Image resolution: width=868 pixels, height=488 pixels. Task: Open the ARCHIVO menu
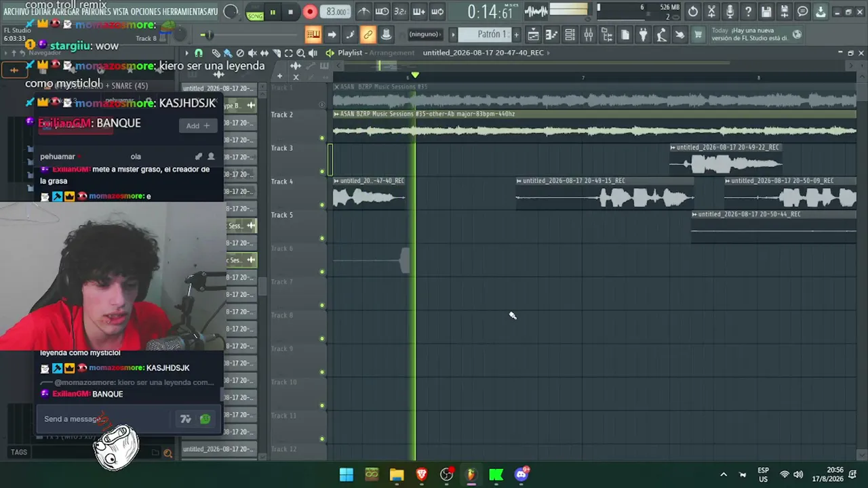click(16, 12)
